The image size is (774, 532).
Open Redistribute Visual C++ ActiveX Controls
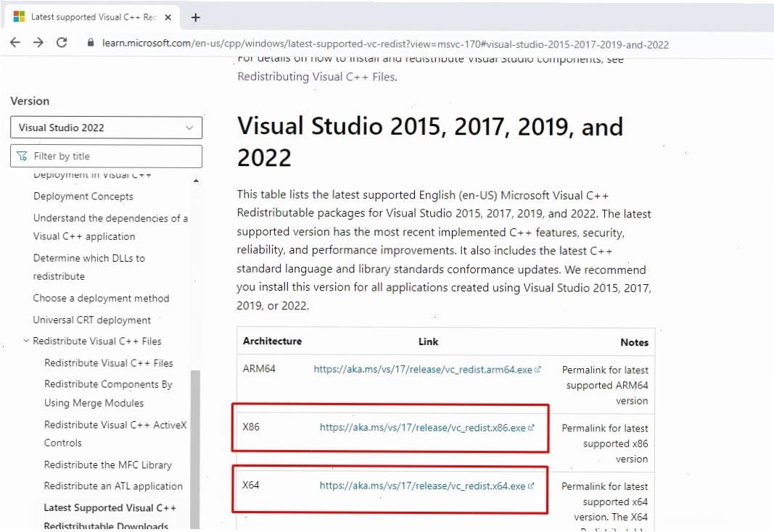tap(115, 434)
